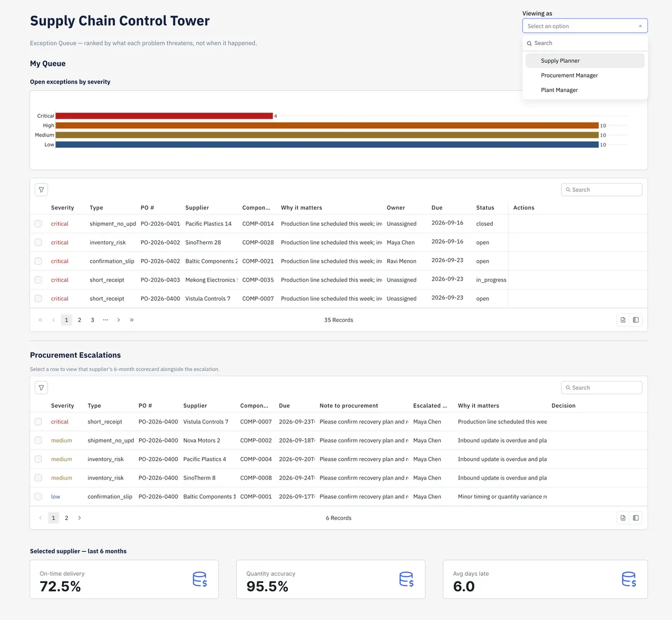The image size is (672, 620).
Task: Click COMP-0004 component cell
Action: click(256, 459)
